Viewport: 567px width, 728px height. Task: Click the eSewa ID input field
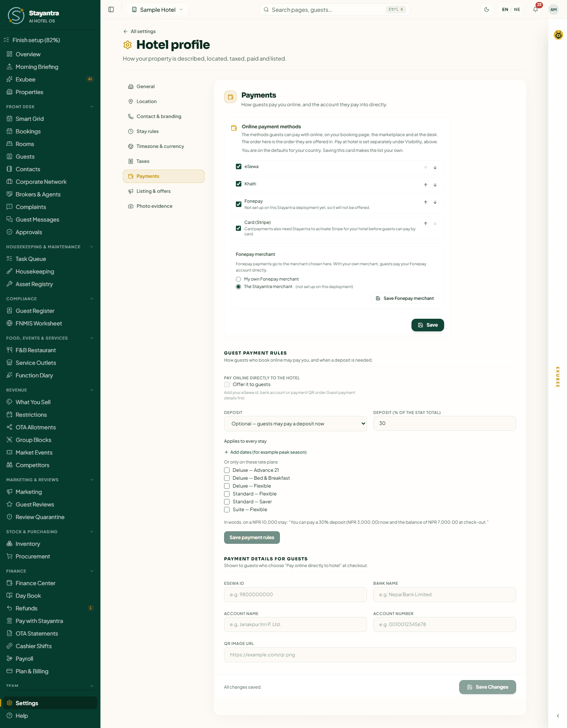[295, 595]
